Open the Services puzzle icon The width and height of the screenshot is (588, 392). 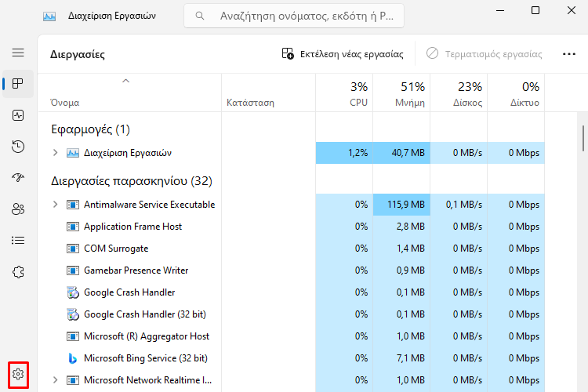[18, 271]
